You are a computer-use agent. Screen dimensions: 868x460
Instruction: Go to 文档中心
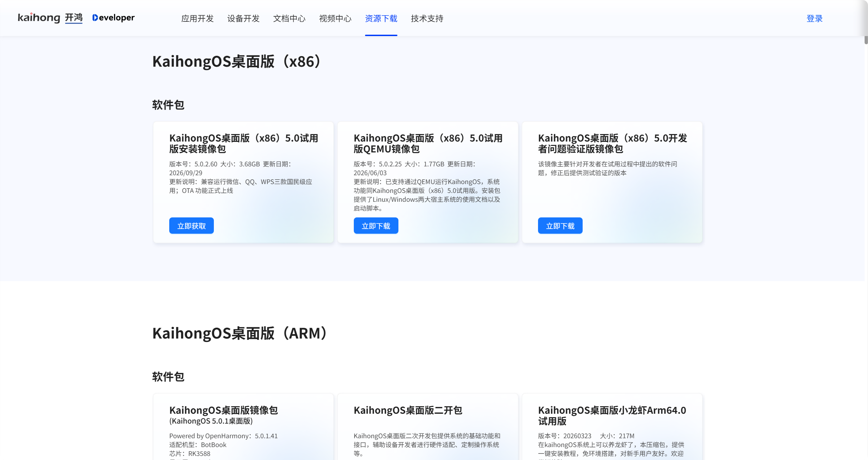point(289,18)
